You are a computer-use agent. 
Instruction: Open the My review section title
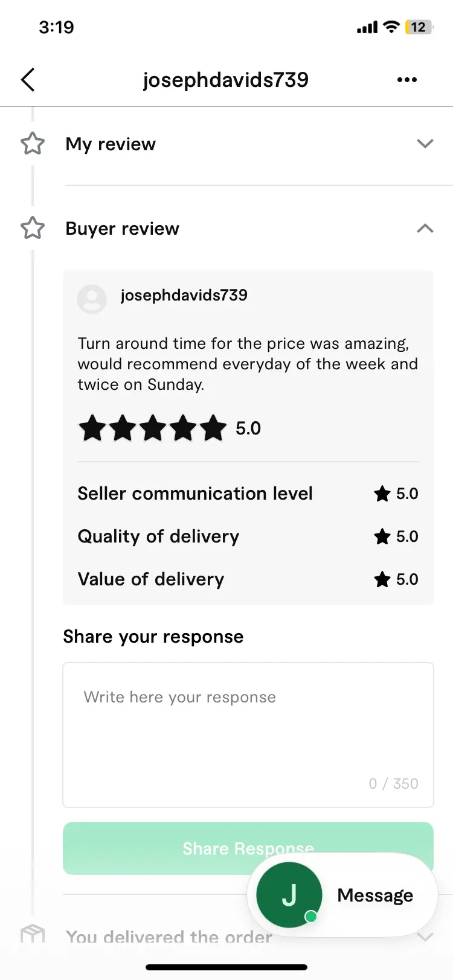click(111, 144)
